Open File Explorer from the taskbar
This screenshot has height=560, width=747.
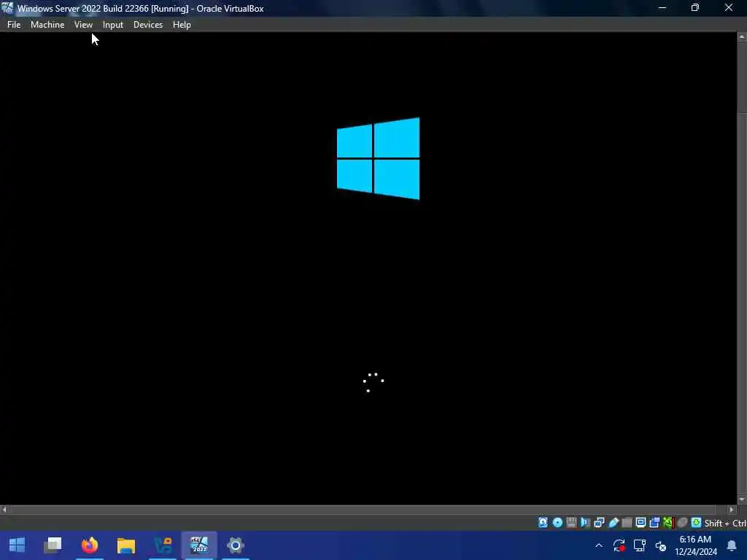[126, 545]
